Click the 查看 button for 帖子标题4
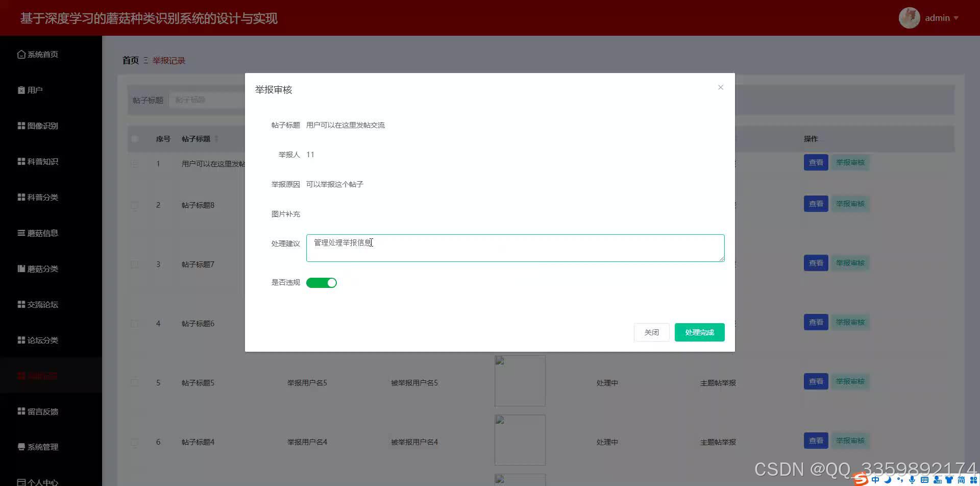The height and width of the screenshot is (486, 980). [816, 440]
